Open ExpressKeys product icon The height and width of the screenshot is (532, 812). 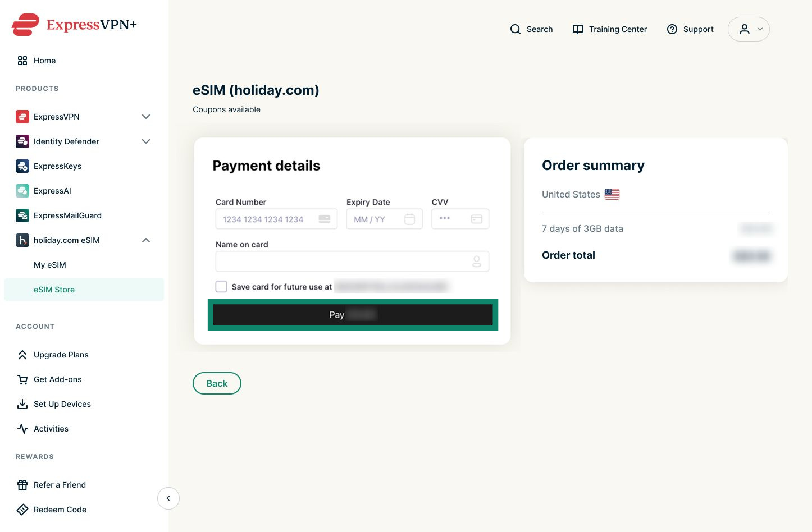click(22, 166)
